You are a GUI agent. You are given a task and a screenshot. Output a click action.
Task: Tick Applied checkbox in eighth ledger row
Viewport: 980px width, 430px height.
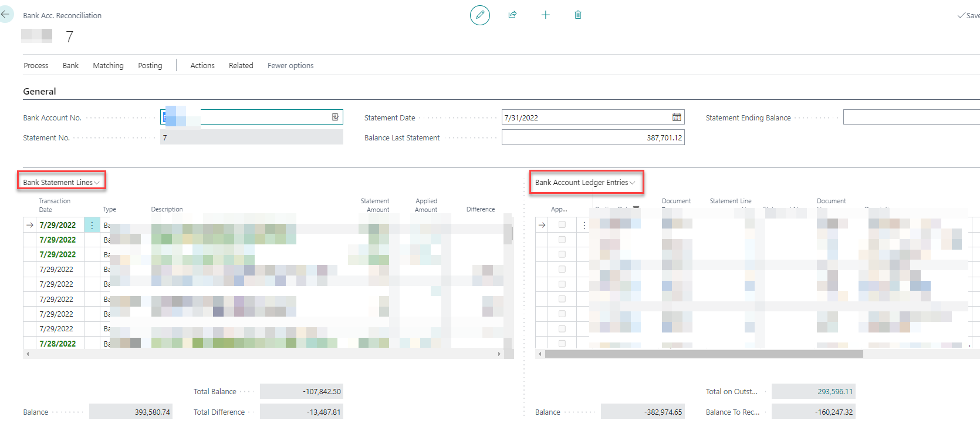tap(562, 329)
